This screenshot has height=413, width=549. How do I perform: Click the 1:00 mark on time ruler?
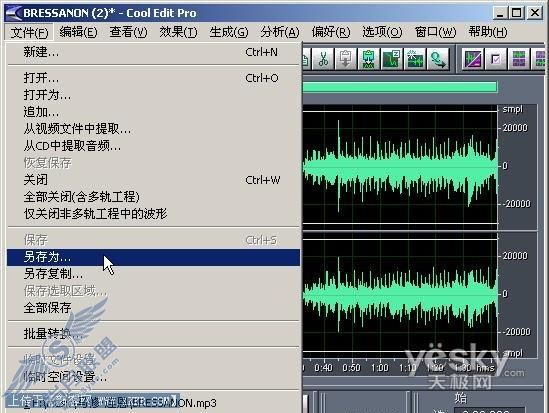(380, 368)
